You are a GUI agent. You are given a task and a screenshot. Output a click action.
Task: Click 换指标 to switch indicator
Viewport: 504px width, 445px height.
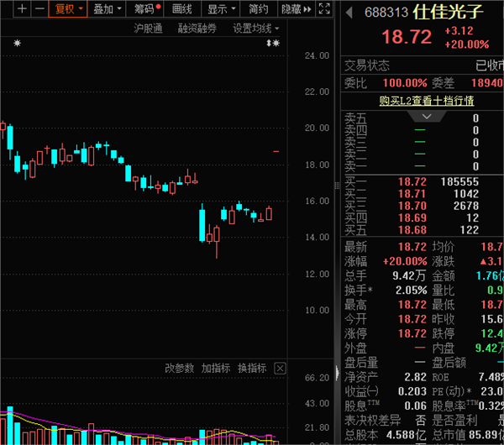[252, 369]
